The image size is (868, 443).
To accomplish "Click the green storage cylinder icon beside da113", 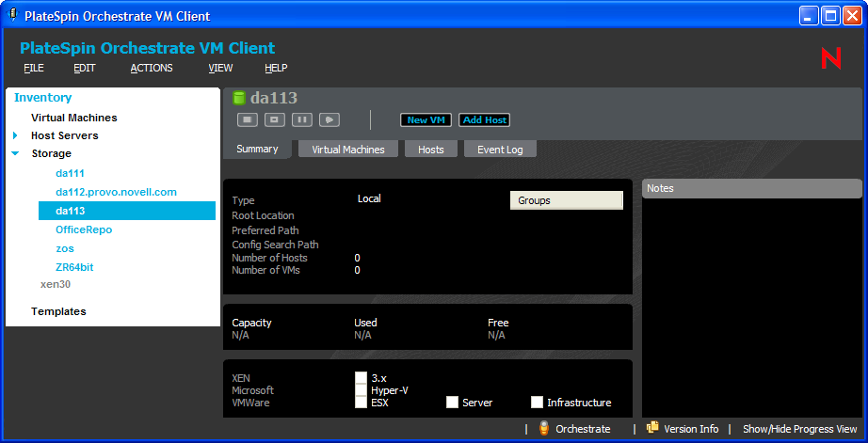I will (x=238, y=98).
